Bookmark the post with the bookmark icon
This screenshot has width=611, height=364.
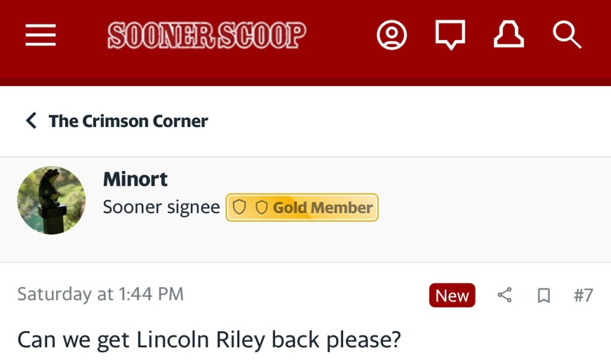tap(544, 295)
